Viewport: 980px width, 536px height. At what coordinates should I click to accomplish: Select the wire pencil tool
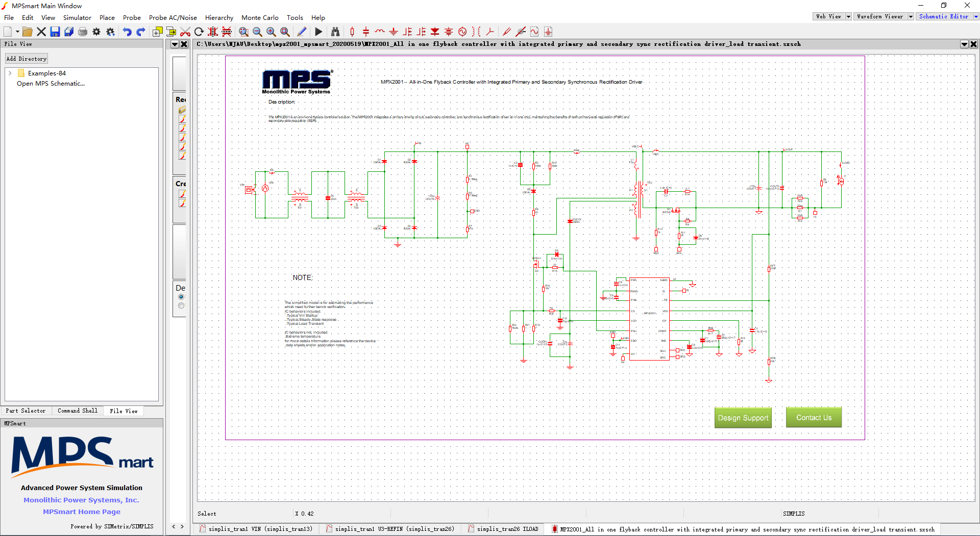pos(302,32)
